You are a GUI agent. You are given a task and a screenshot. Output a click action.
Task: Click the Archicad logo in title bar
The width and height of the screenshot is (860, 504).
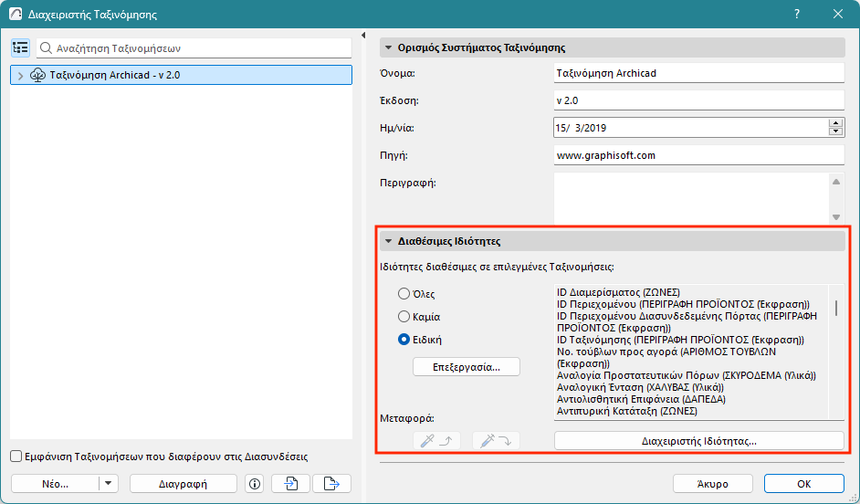(16, 15)
